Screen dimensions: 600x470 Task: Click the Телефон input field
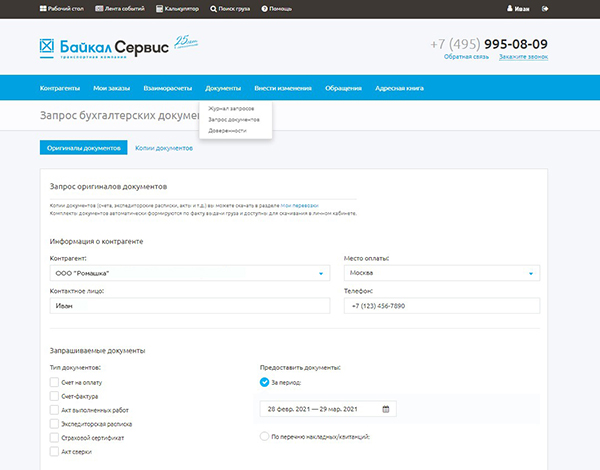pos(442,306)
